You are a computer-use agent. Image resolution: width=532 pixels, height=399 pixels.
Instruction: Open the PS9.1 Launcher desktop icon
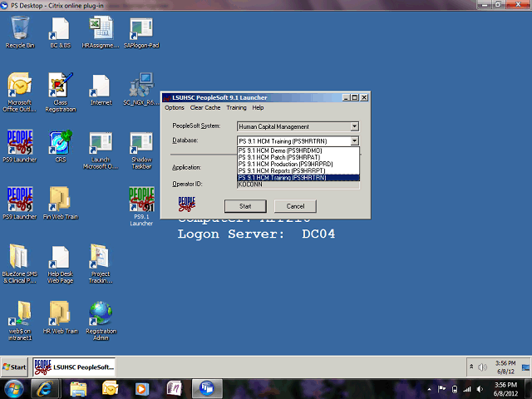141,206
